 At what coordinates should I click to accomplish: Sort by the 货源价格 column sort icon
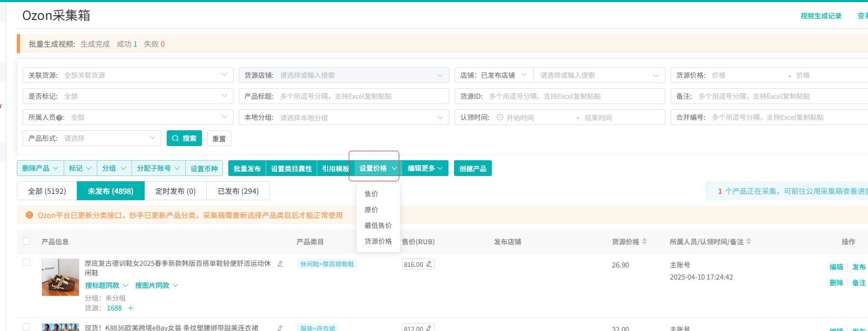pos(644,242)
